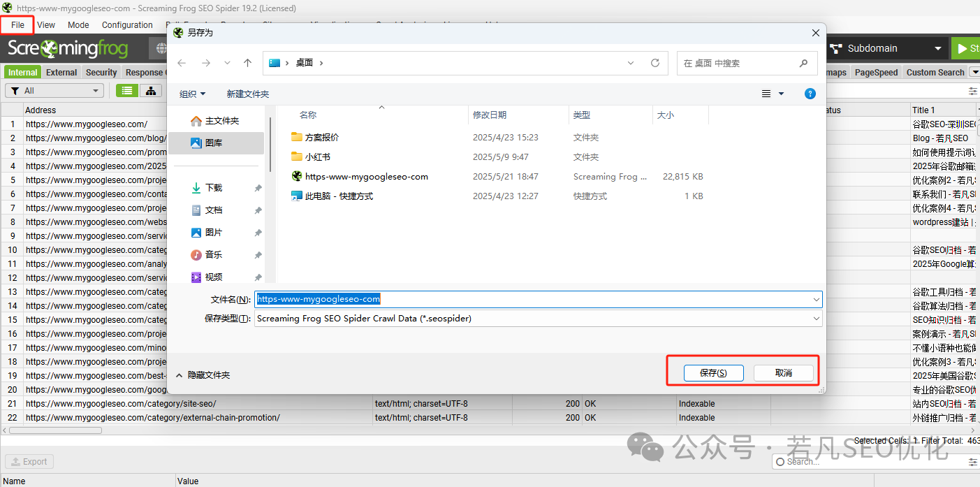980x487 pixels.
Task: Switch to the External tab
Action: [x=61, y=73]
